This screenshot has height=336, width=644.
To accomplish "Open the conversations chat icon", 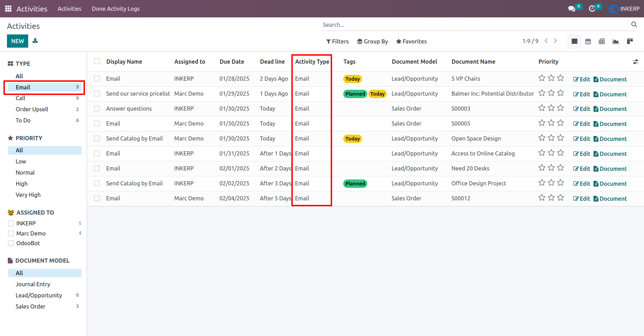I will 572,9.
